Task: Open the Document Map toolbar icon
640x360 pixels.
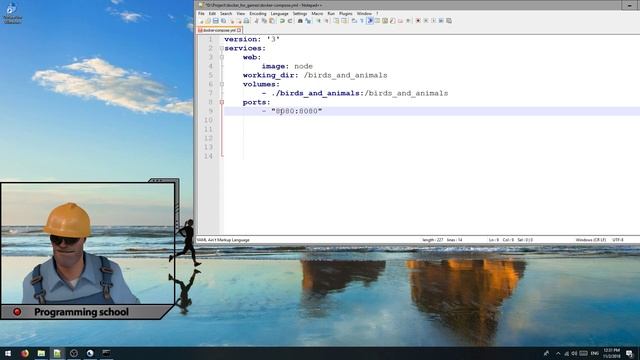Action: [x=385, y=21]
